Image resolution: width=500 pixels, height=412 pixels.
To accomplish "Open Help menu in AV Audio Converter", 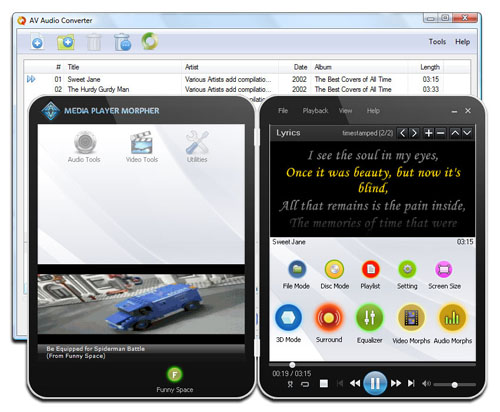I will click(462, 42).
